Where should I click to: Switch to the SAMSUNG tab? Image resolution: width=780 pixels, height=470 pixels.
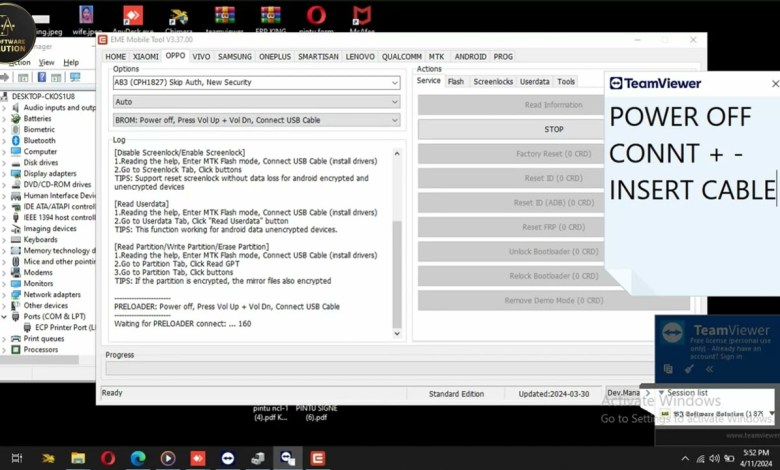coord(235,57)
